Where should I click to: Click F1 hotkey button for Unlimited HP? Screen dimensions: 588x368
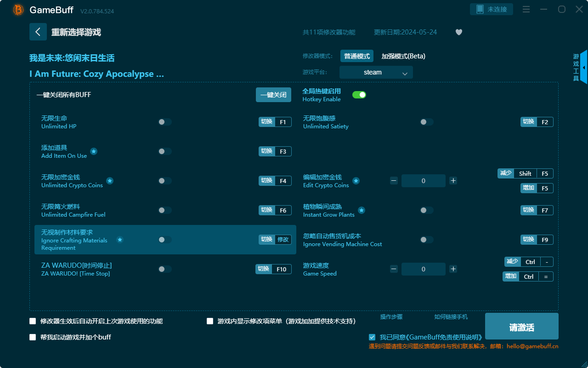point(275,122)
